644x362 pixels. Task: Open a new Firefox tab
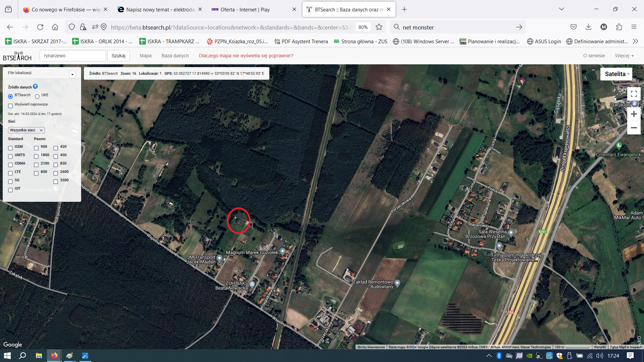(x=404, y=9)
